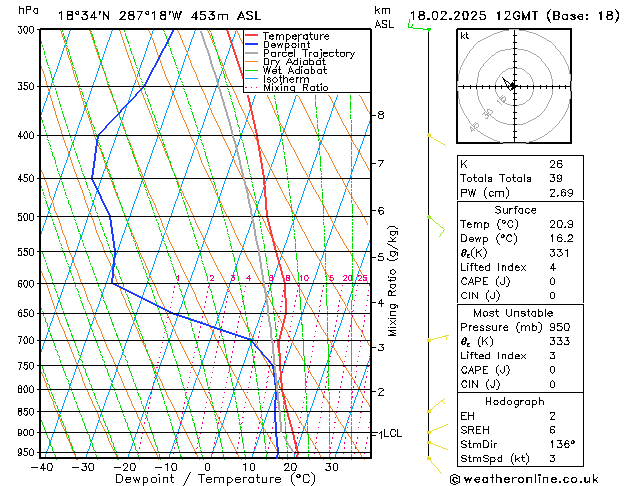Viewport: 629px width, 486px height.
Task: Click the SREH value 6
Action: (x=553, y=430)
